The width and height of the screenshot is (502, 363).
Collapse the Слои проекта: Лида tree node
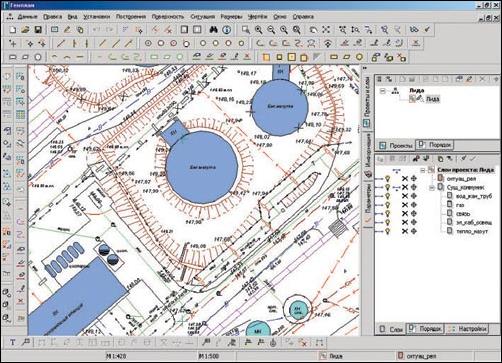point(423,170)
